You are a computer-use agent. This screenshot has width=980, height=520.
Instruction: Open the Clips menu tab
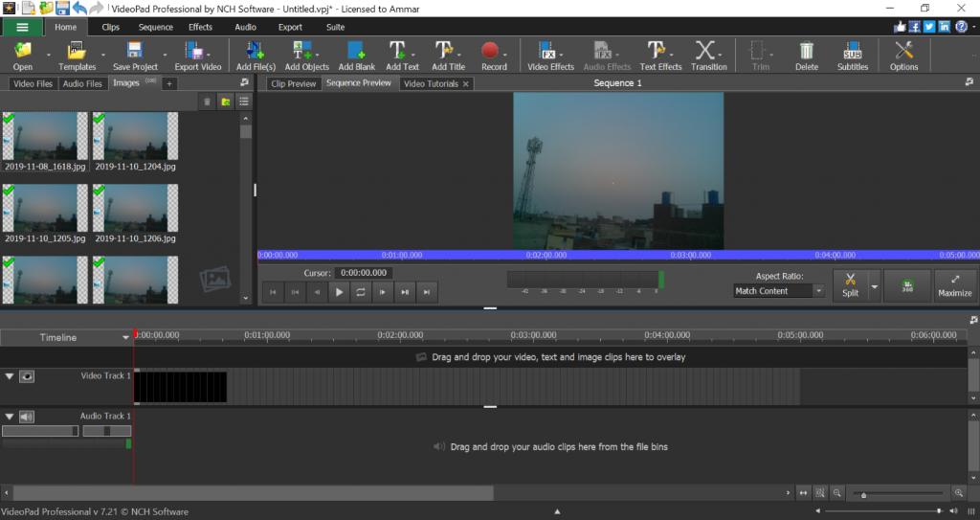[111, 27]
